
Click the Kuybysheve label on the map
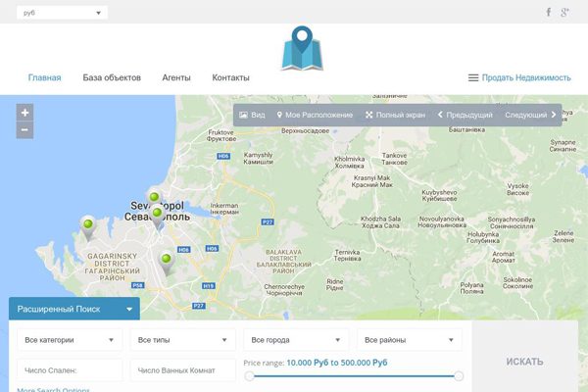point(439,195)
